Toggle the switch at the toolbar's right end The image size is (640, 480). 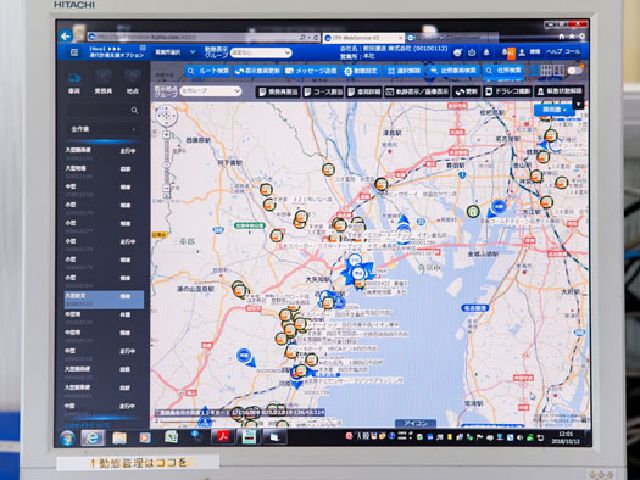[575, 71]
